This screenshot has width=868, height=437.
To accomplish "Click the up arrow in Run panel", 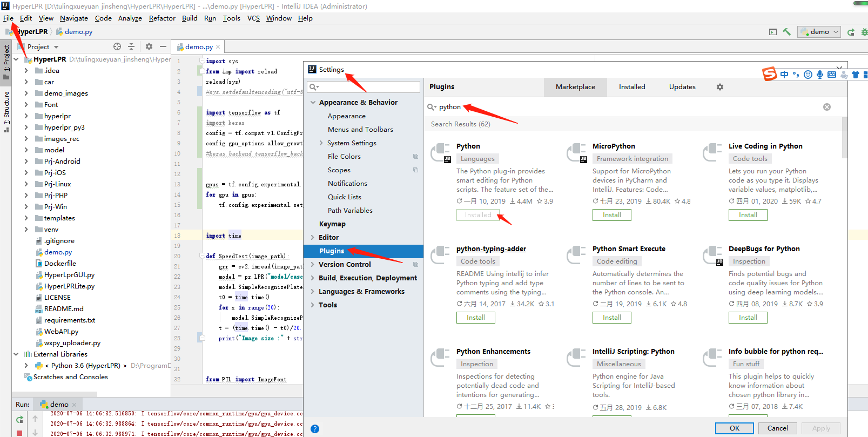I will coord(35,419).
